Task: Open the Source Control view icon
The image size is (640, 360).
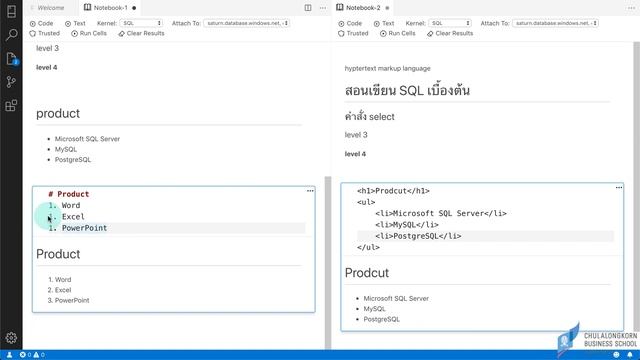Action: point(11,82)
